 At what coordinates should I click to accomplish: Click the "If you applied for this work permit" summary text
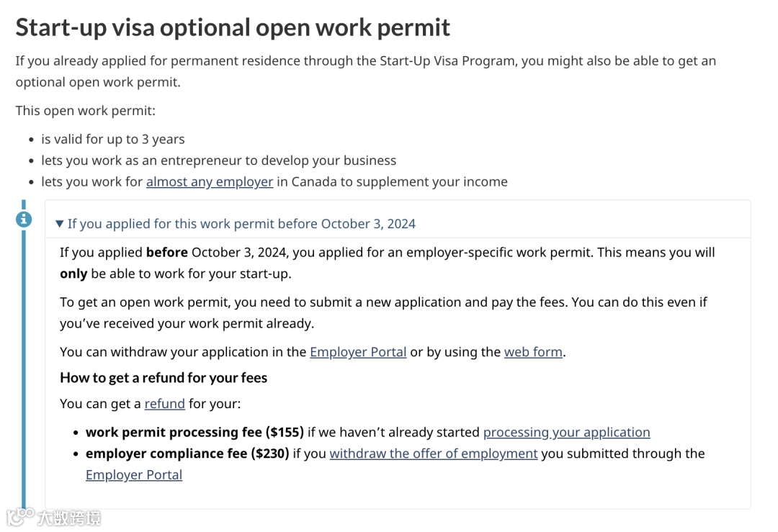tap(241, 224)
